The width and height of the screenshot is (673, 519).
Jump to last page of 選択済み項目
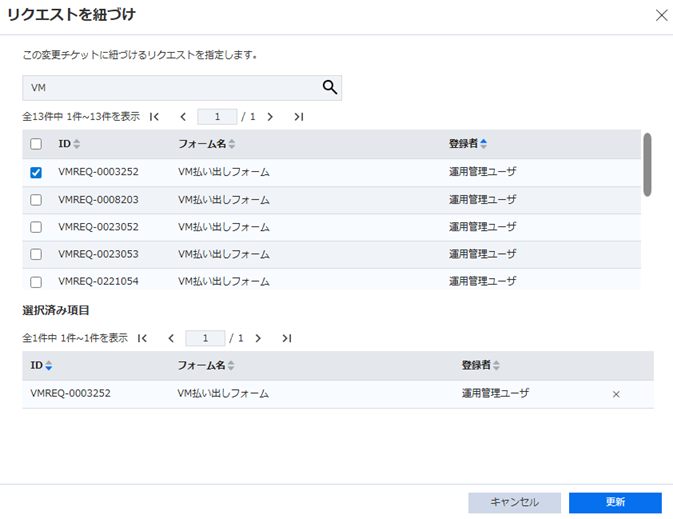286,338
